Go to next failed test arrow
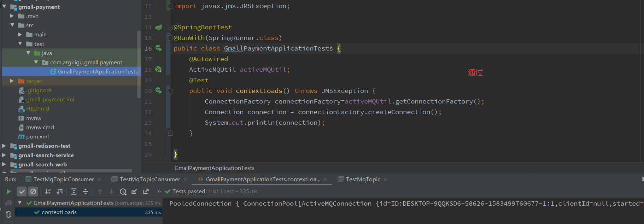 [111, 191]
